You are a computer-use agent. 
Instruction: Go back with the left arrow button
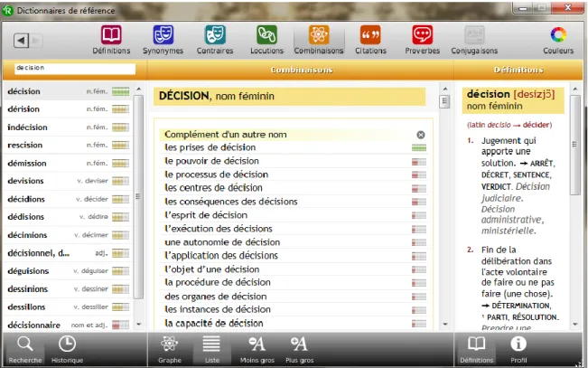pos(21,40)
